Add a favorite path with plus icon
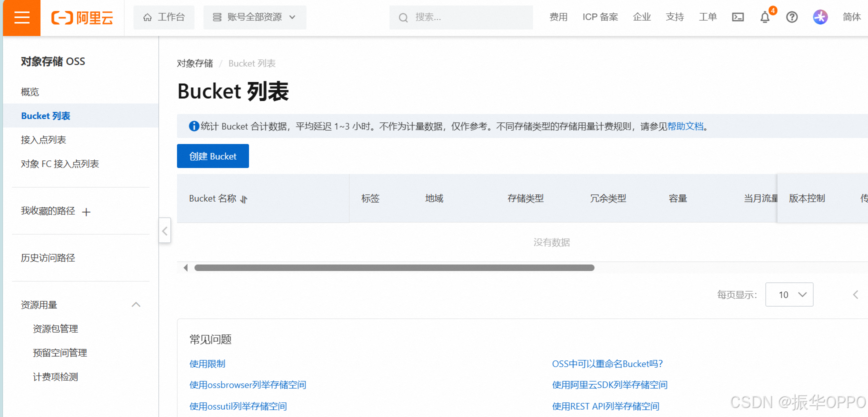This screenshot has width=868, height=417. (86, 212)
